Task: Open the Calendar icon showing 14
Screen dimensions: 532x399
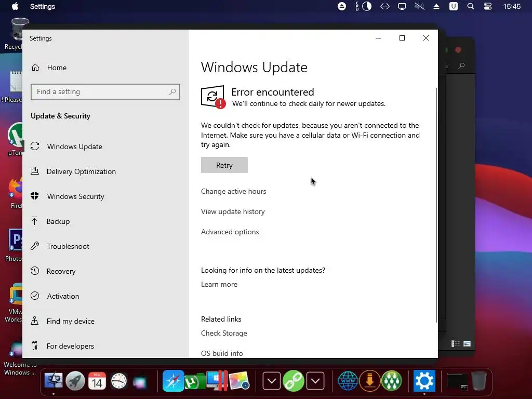Action: click(x=97, y=381)
